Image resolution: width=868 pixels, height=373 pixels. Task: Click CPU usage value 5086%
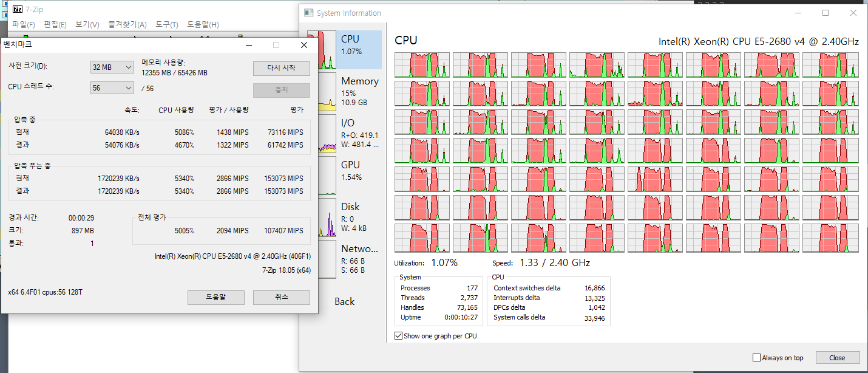coord(184,132)
